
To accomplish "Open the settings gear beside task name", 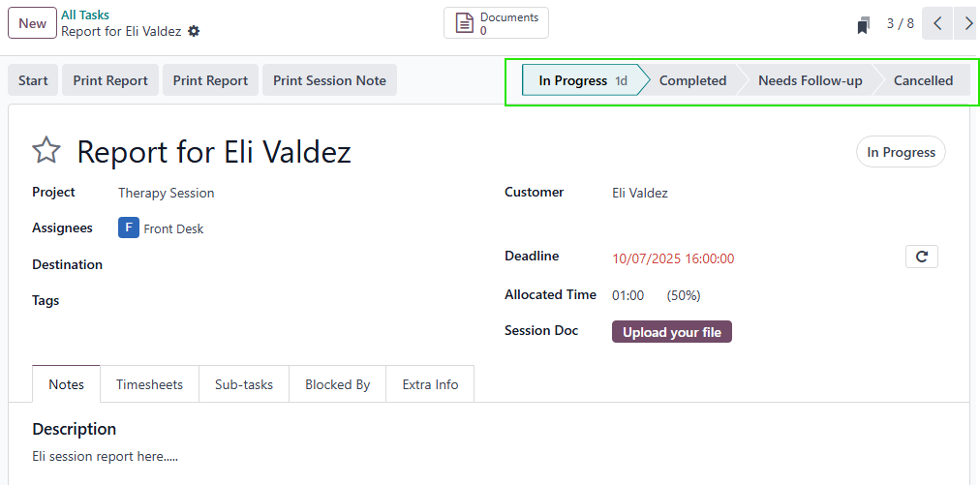I will pyautogui.click(x=194, y=31).
